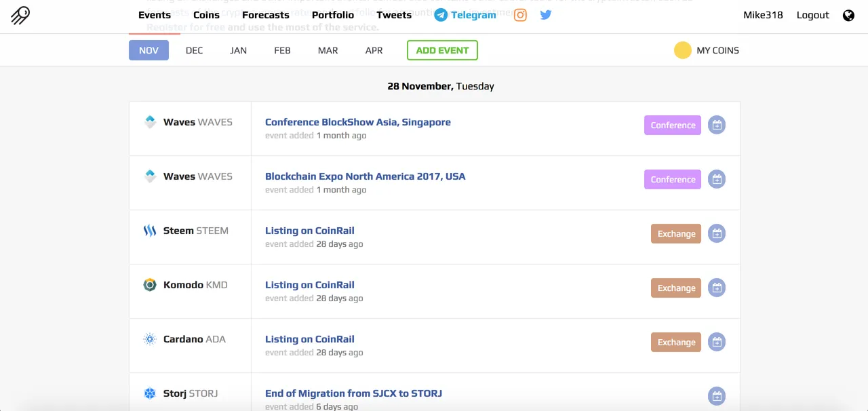868x411 pixels.
Task: Switch to the FEB month tab
Action: (x=282, y=50)
